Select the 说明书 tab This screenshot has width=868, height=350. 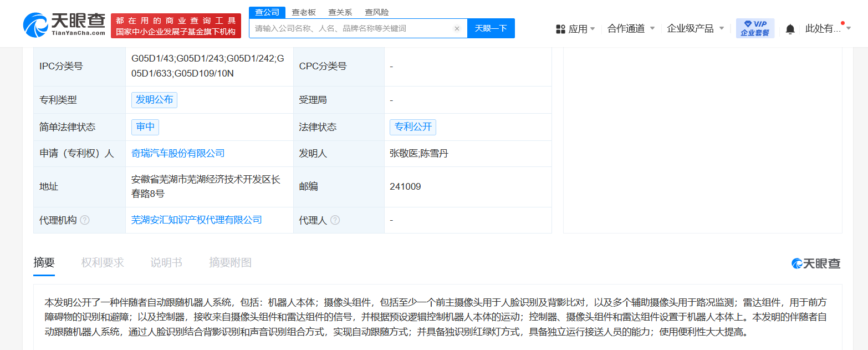pos(166,263)
